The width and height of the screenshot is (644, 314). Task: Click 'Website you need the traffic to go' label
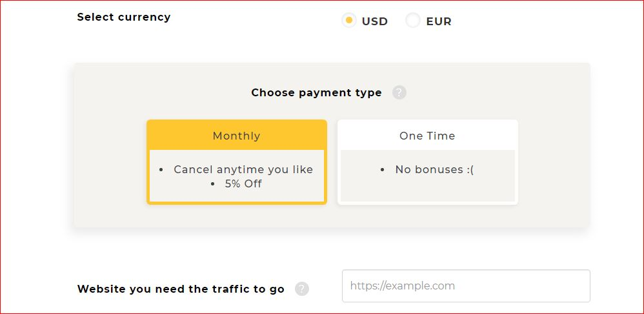coord(181,289)
